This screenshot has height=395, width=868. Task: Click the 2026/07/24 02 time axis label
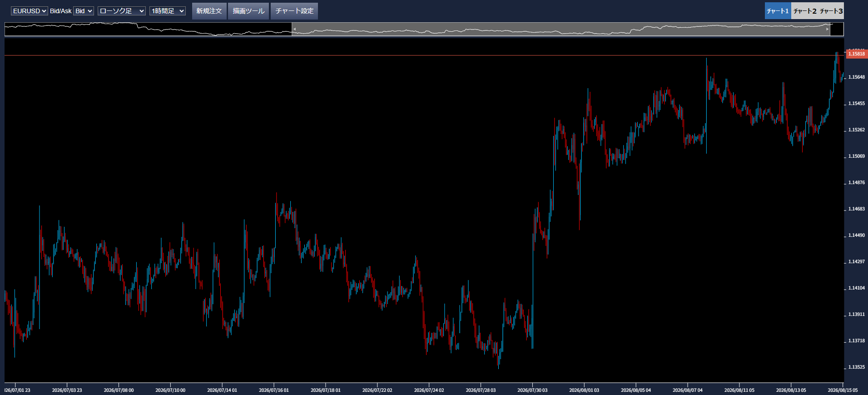(429, 390)
